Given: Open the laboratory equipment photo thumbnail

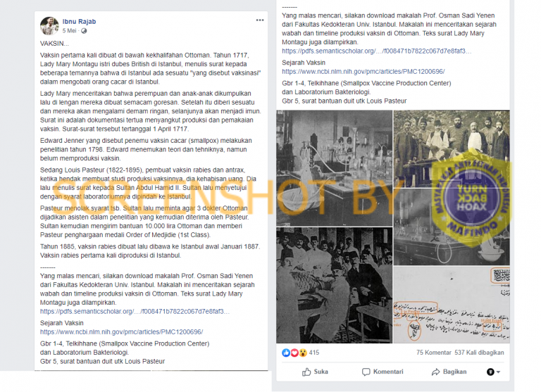Looking at the screenshot, I should point(335,168).
